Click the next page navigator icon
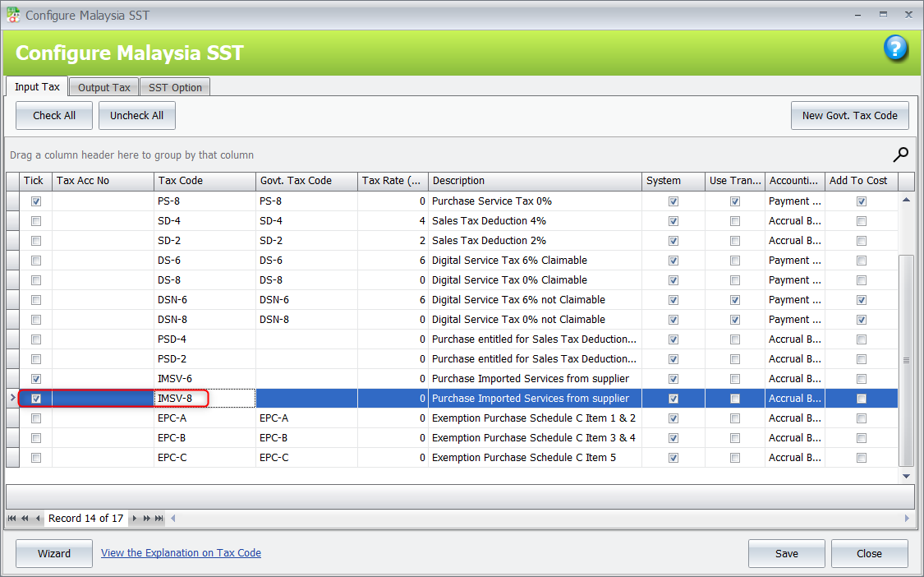This screenshot has width=924, height=577. [147, 519]
